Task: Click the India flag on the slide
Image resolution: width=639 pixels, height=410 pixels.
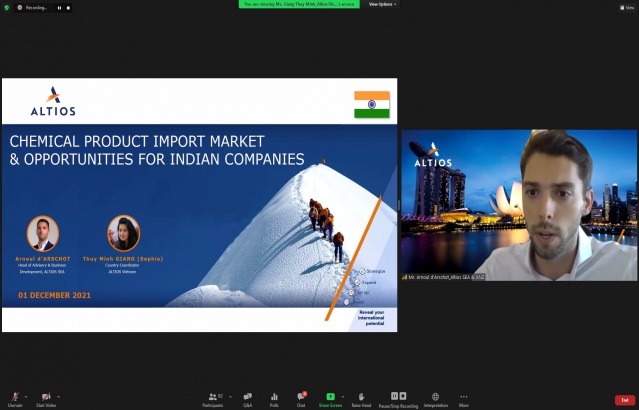Action: pyautogui.click(x=372, y=104)
